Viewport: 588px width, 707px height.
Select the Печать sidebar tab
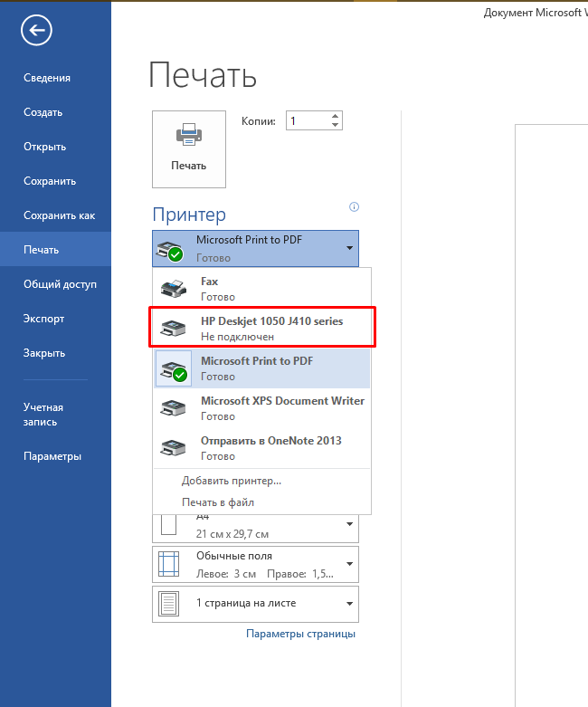click(55, 249)
